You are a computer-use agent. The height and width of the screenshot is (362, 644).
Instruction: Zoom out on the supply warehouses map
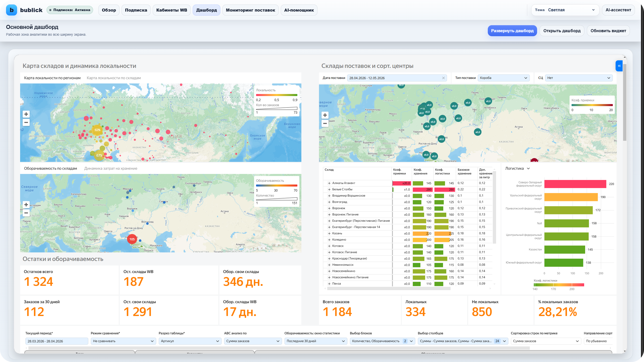[x=325, y=123]
